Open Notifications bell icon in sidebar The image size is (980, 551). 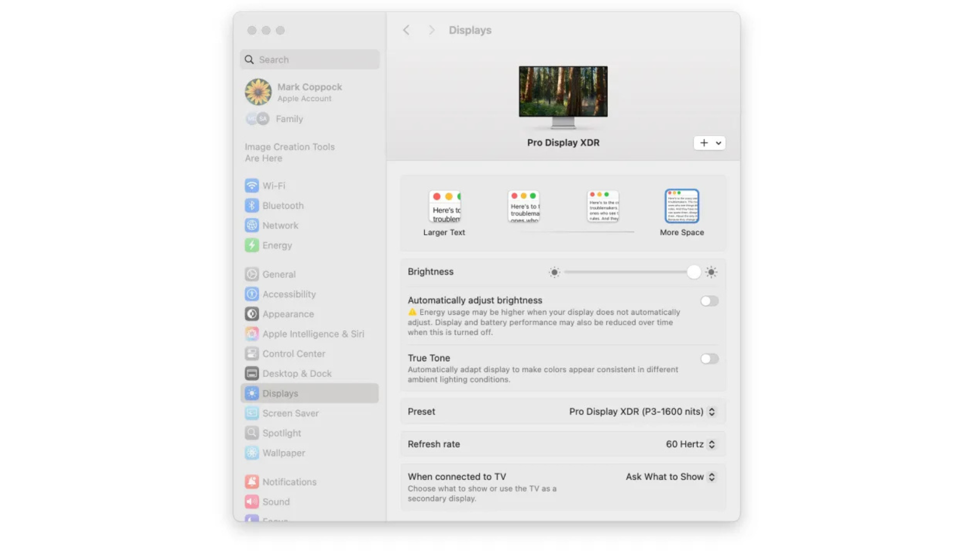tap(252, 482)
